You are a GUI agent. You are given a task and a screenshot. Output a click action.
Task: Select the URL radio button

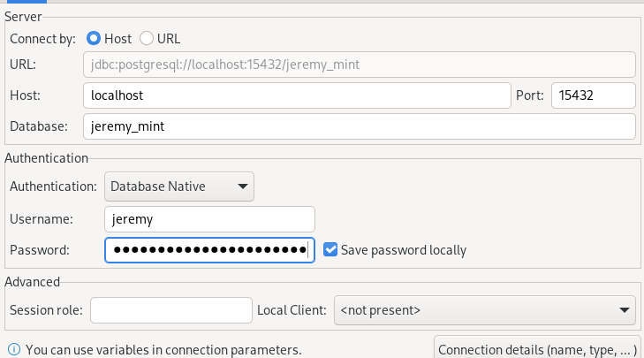click(147, 39)
